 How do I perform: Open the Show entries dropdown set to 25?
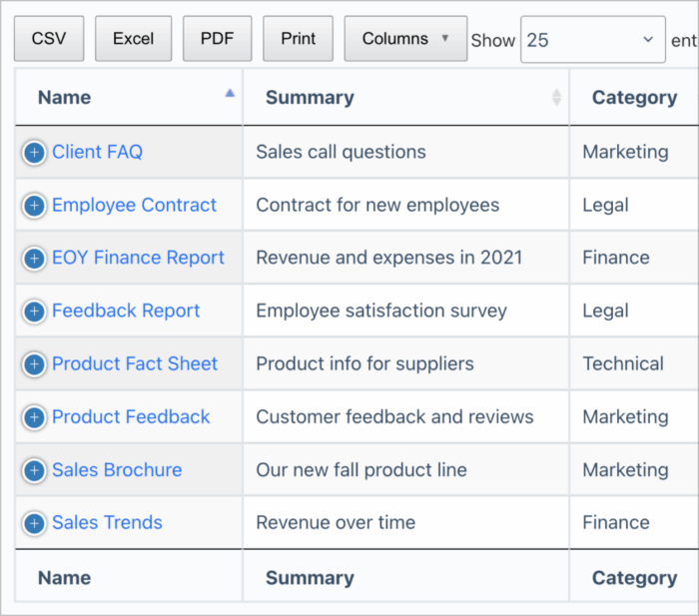[593, 40]
